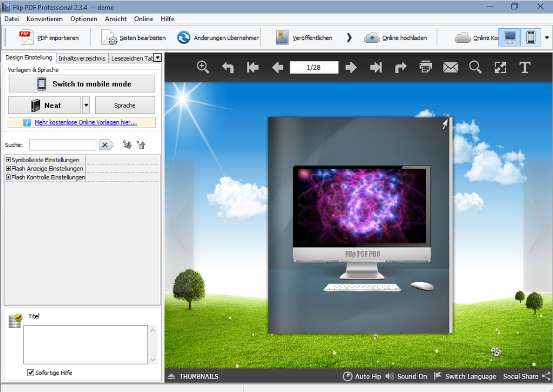Click the Titel description text box
553x392 pixels.
pos(86,345)
